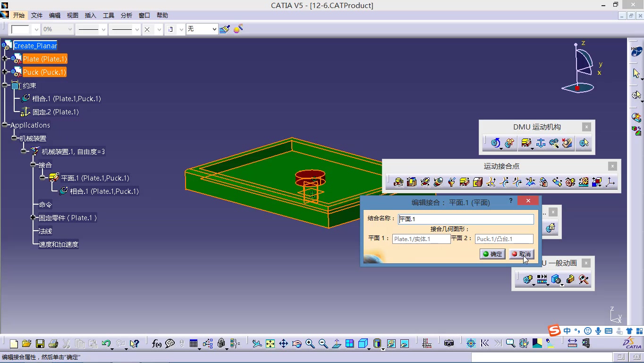Click the Zoom In icon

tap(310, 344)
